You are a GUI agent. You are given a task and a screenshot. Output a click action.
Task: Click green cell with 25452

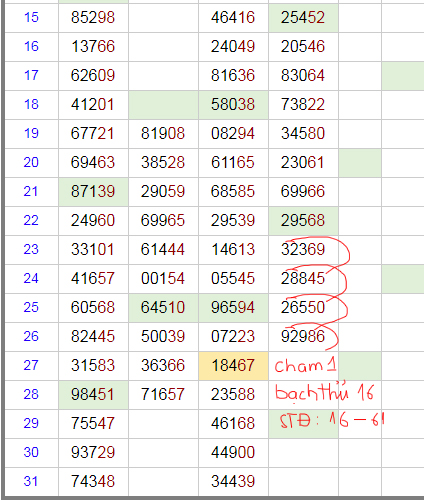point(303,18)
